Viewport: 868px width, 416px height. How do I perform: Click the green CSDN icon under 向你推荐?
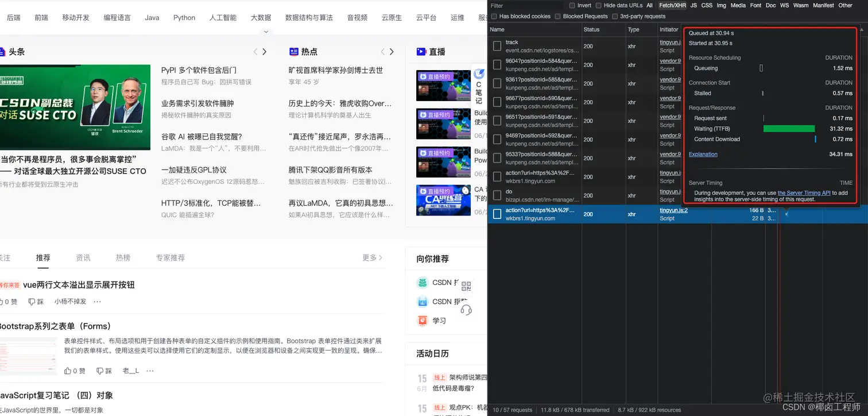point(423,283)
